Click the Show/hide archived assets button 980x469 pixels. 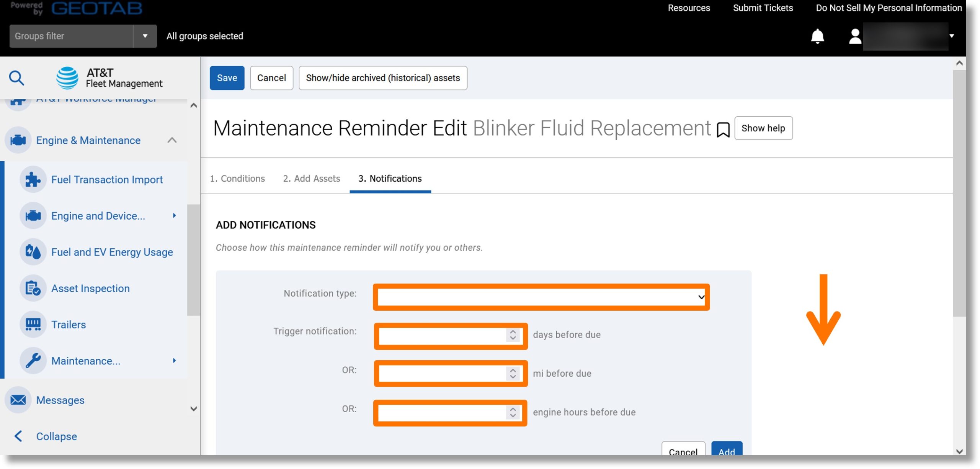coord(382,77)
